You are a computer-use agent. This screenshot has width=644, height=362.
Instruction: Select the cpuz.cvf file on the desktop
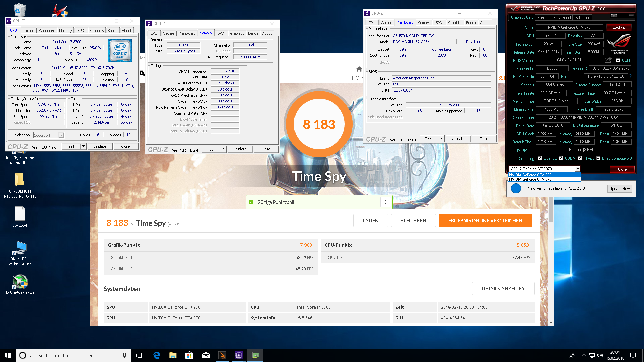point(20,217)
